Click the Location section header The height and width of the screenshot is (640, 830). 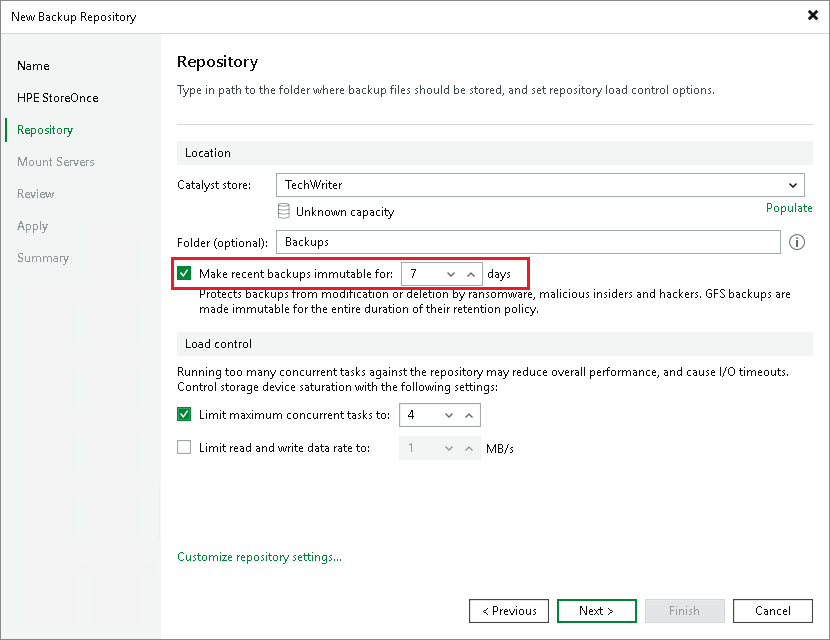[x=495, y=153]
